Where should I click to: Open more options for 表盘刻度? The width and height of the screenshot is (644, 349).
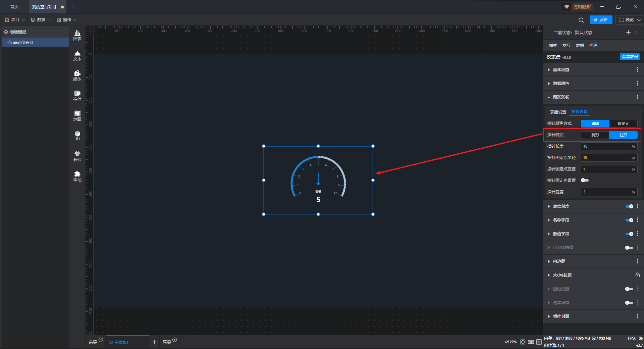click(637, 206)
